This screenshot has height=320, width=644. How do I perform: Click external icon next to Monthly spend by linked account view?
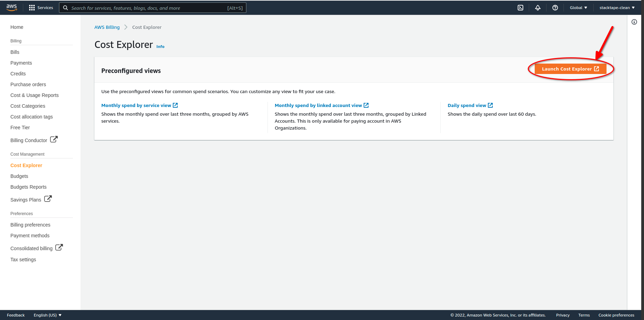pyautogui.click(x=366, y=105)
